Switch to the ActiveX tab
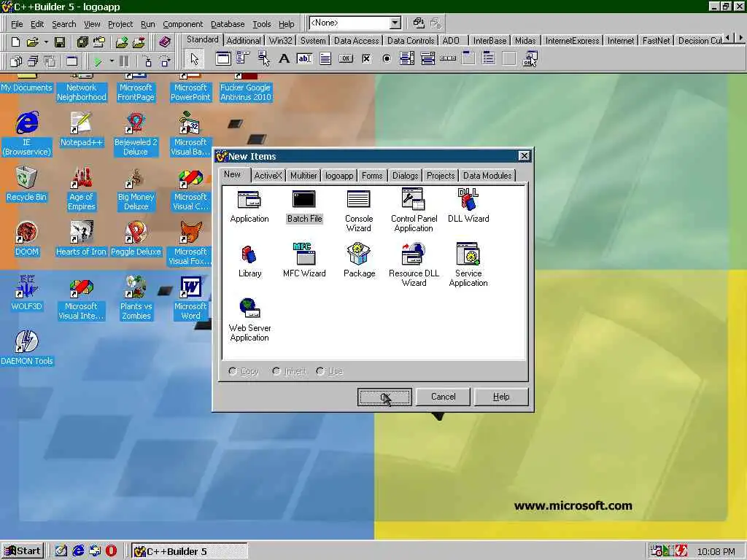Viewport: 747px width, 560px height. click(268, 176)
